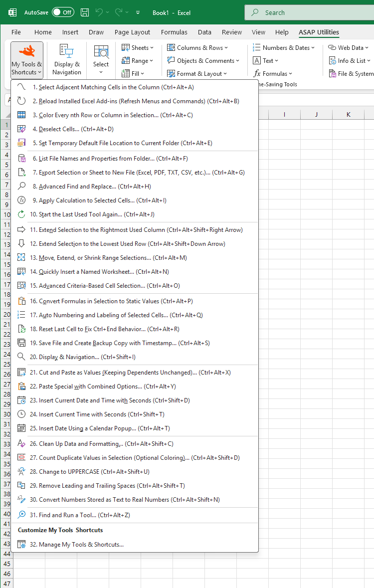Click the Insert Current Time clock icon
374x588 pixels.
point(21,414)
